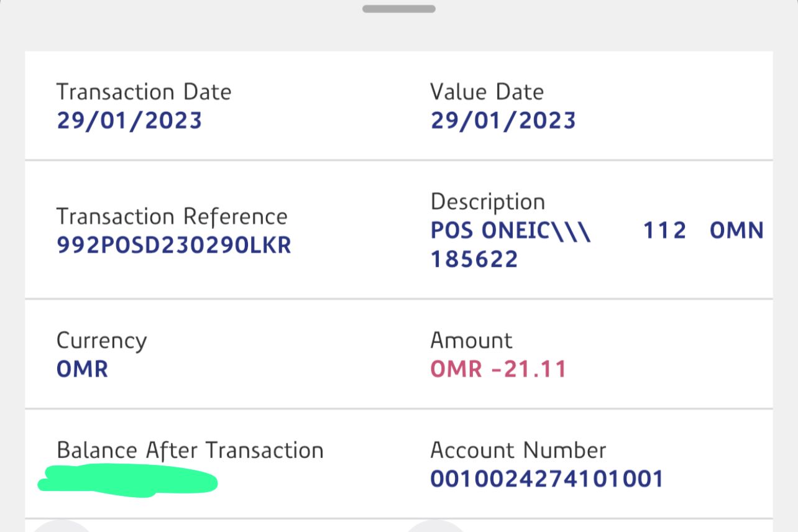This screenshot has height=532, width=798.
Task: Click the Transaction Date label
Action: pos(144,92)
